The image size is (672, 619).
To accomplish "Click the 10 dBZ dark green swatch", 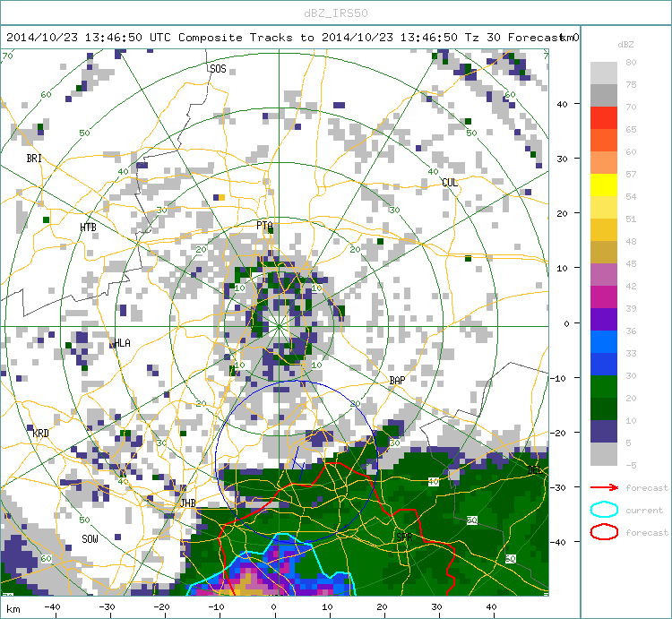I will (x=604, y=408).
